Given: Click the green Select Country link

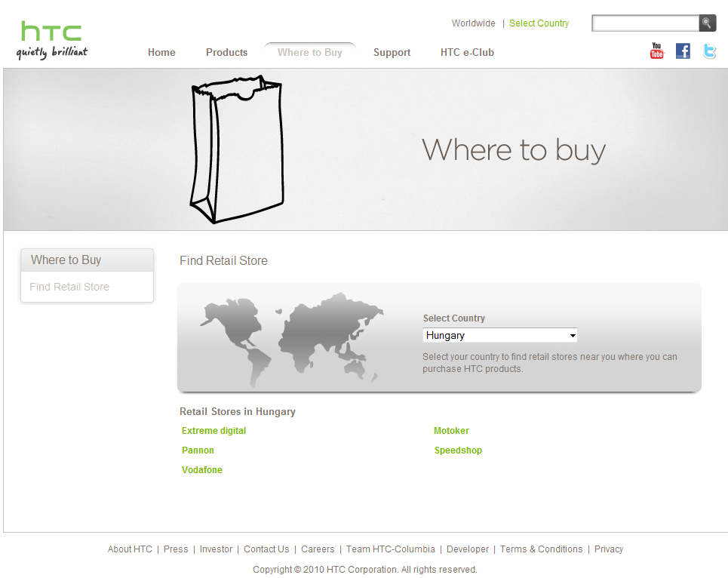Looking at the screenshot, I should coord(539,23).
